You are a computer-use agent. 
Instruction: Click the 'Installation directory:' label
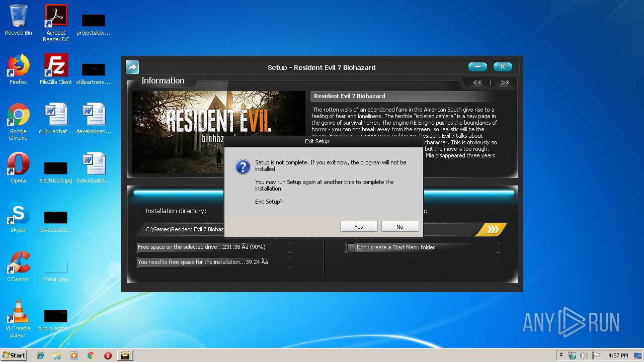pyautogui.click(x=176, y=211)
